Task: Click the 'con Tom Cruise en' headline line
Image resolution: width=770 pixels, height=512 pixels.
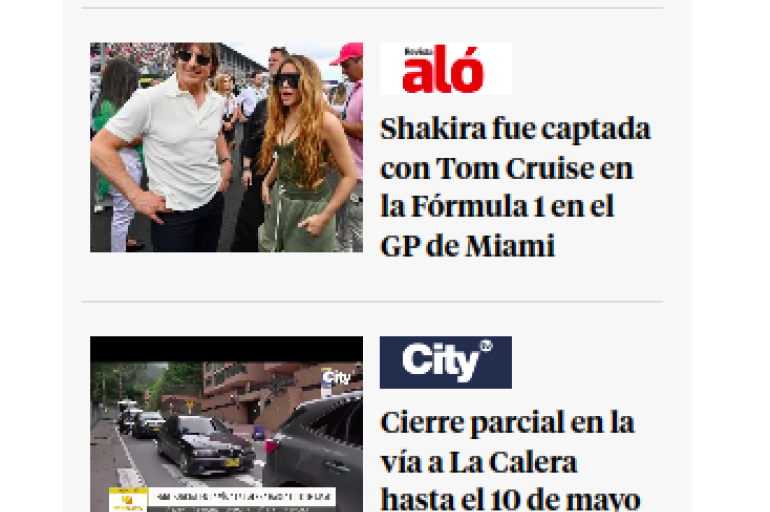Action: coord(507,168)
